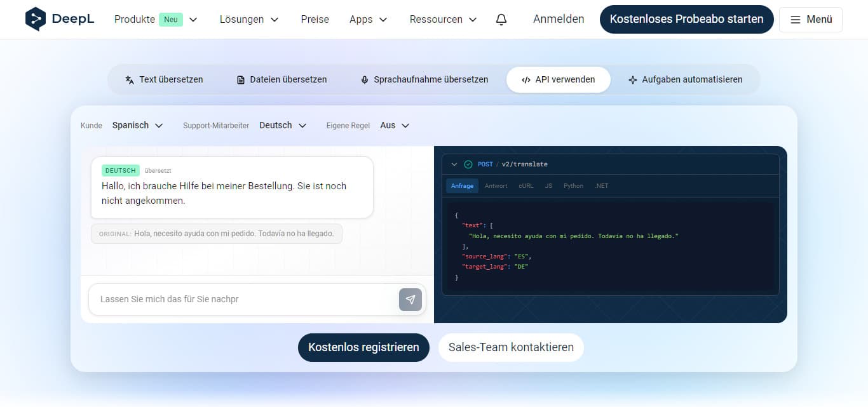
Task: Switch to the Python code tab
Action: [573, 185]
